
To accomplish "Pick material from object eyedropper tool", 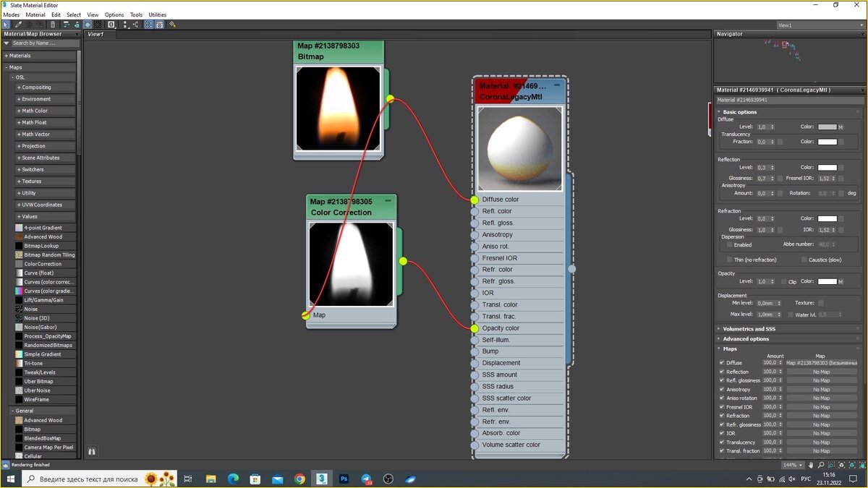I will pyautogui.click(x=19, y=24).
